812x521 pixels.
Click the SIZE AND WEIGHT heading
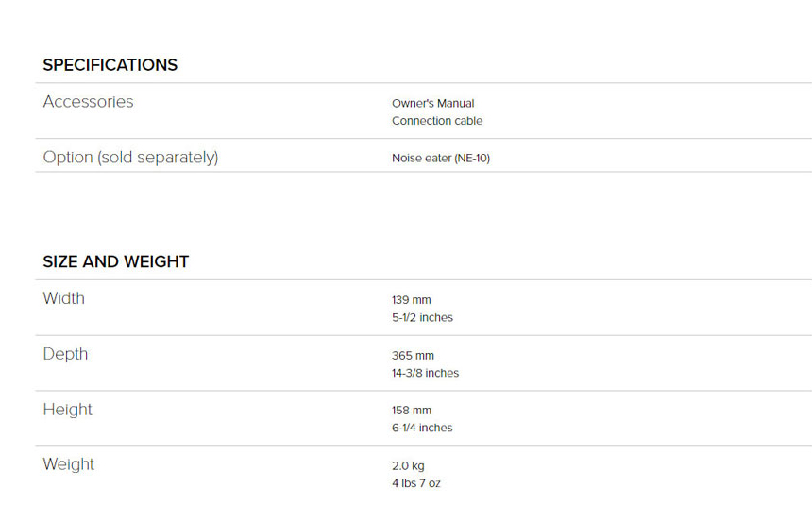pos(116,261)
